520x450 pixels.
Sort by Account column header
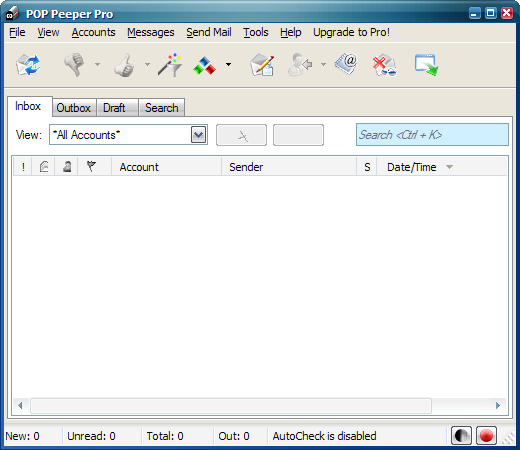166,167
